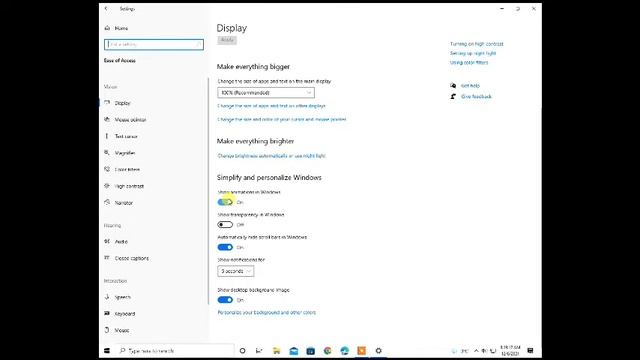
Task: Open the 100% (Recommended) scaling dropdown
Action: [266, 93]
